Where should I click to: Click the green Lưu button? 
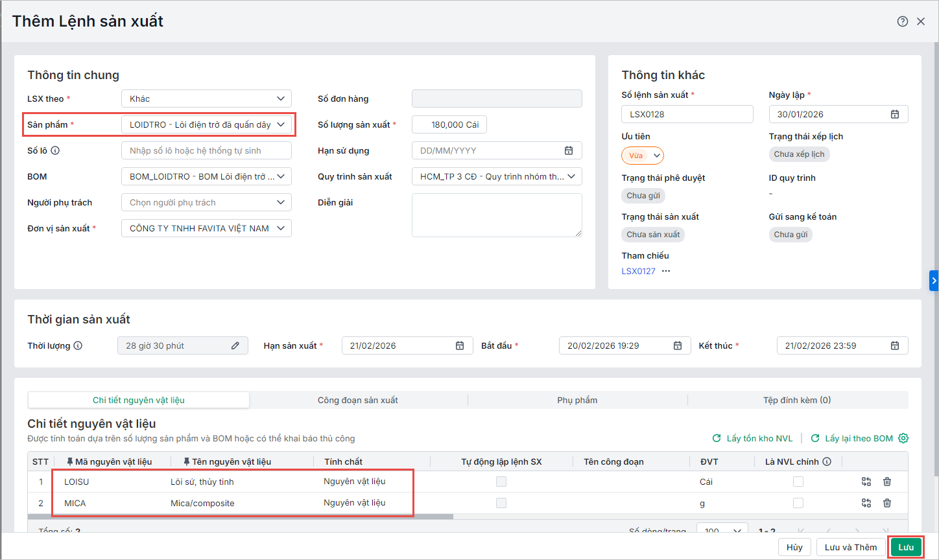tap(905, 547)
